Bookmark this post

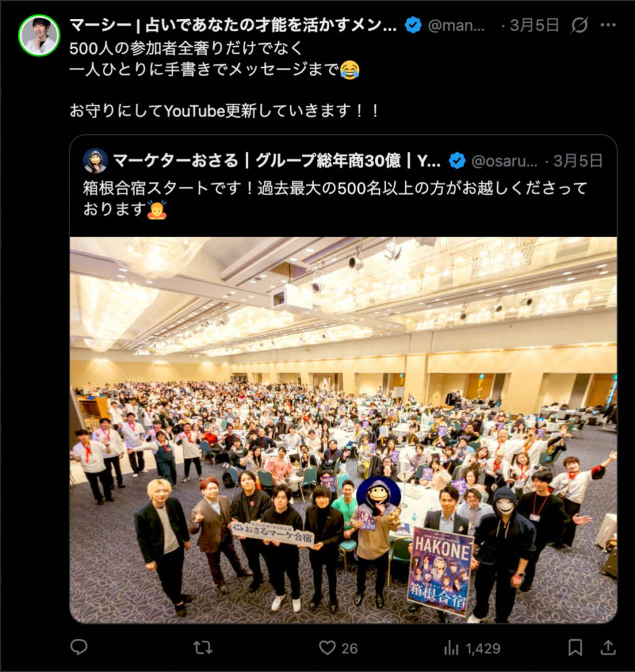pyautogui.click(x=575, y=648)
